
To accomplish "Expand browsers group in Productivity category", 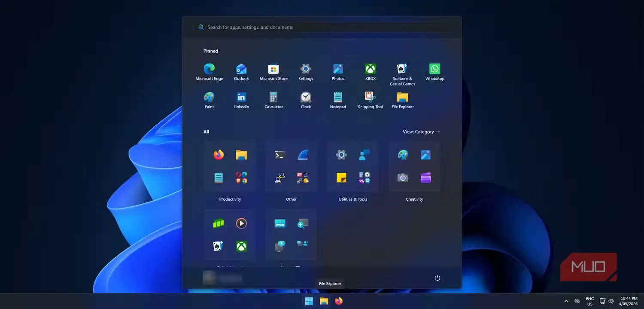I will pos(241,177).
